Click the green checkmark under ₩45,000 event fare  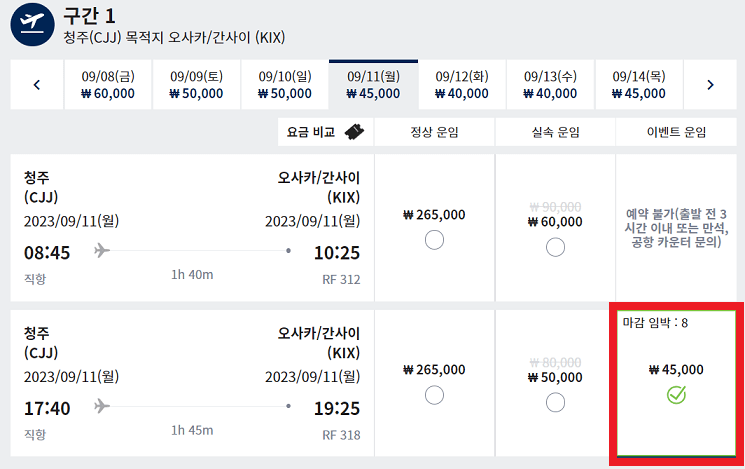coord(677,395)
